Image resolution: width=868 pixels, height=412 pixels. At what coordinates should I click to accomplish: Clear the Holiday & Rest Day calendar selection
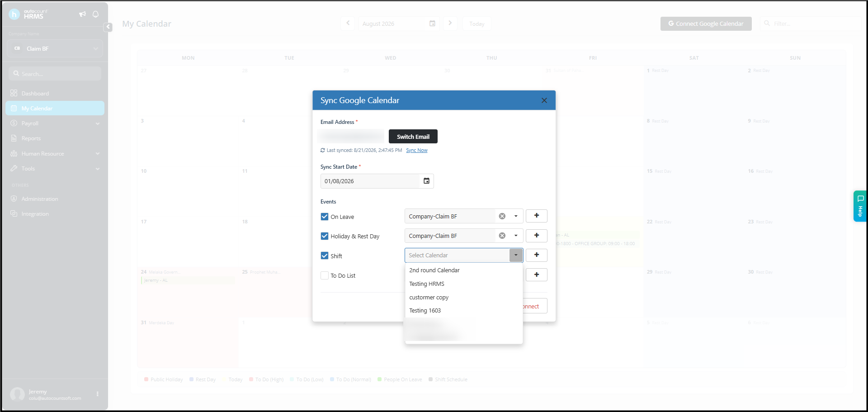tap(502, 236)
